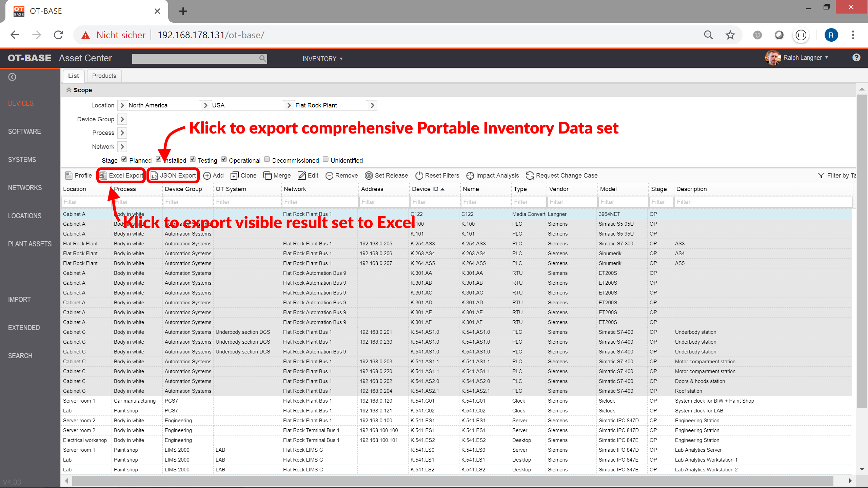Request Change Case for device
This screenshot has height=488, width=868.
coord(562,175)
